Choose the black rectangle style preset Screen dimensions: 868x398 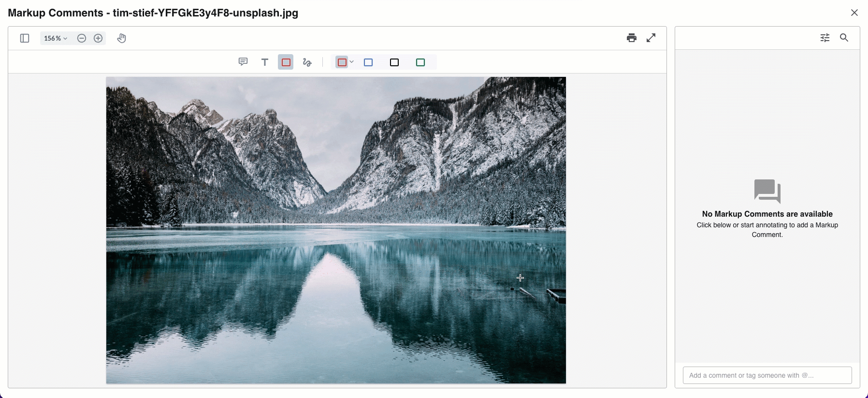[394, 62]
